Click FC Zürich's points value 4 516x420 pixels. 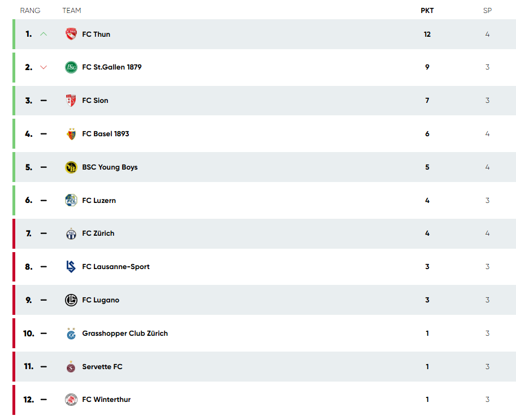click(x=427, y=233)
